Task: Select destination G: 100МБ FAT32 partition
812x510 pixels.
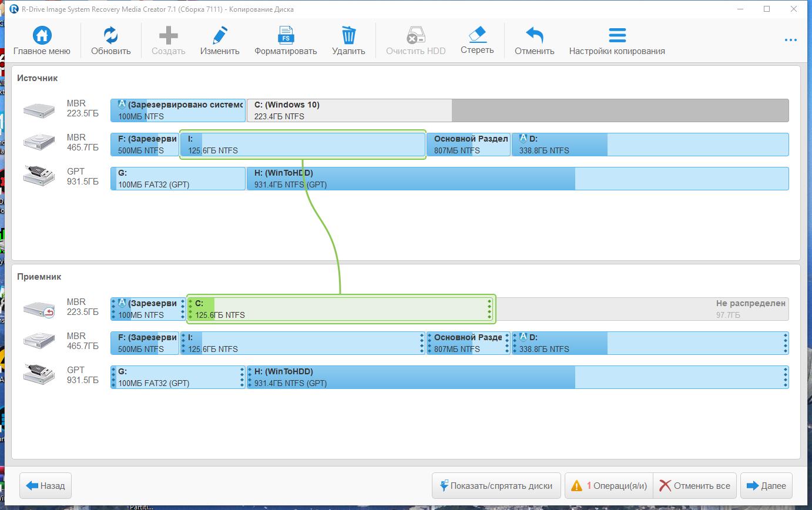Action: (178, 377)
